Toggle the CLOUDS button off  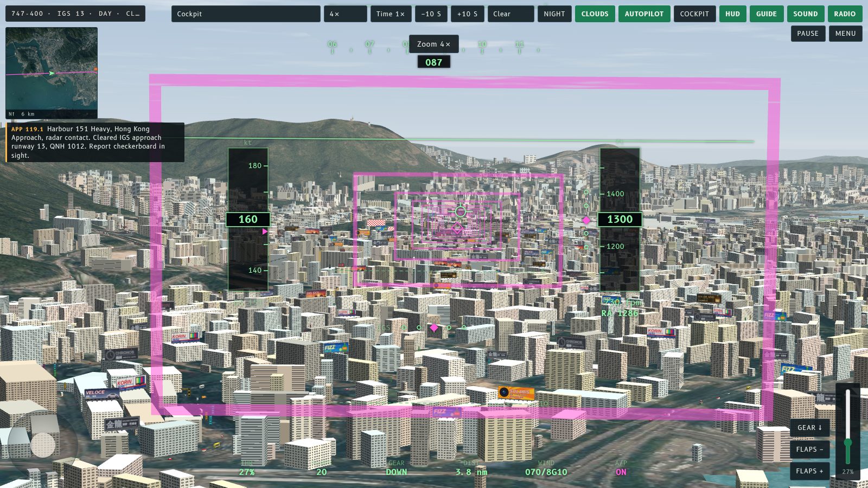point(595,14)
